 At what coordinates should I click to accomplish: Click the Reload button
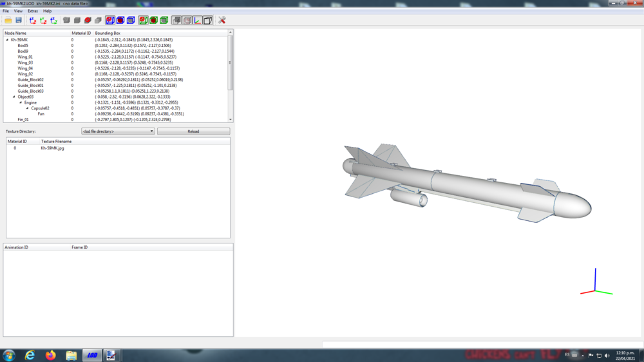(x=193, y=131)
